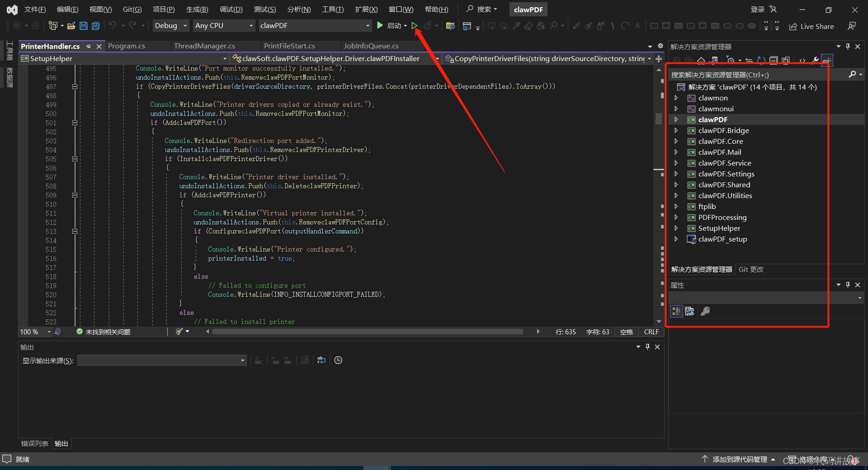868x470 pixels.
Task: Click the feedback person icon at top right
Action: tap(852, 26)
